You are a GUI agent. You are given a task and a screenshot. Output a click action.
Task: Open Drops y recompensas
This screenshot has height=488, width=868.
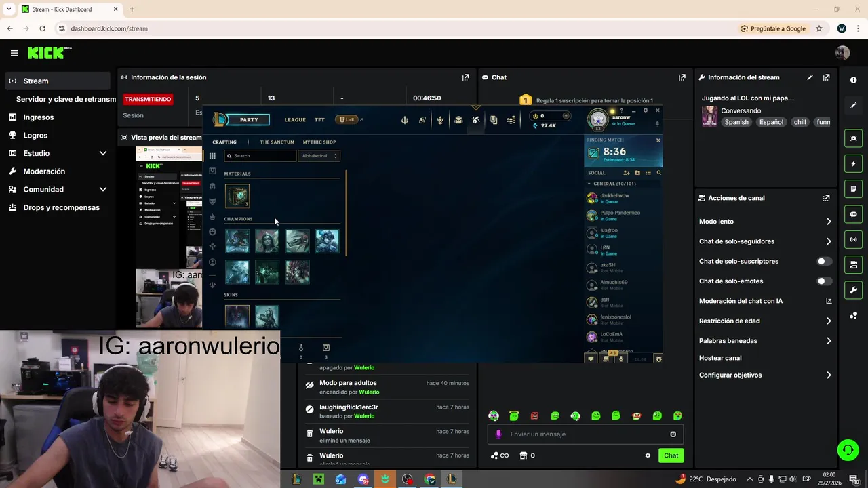tap(58, 207)
